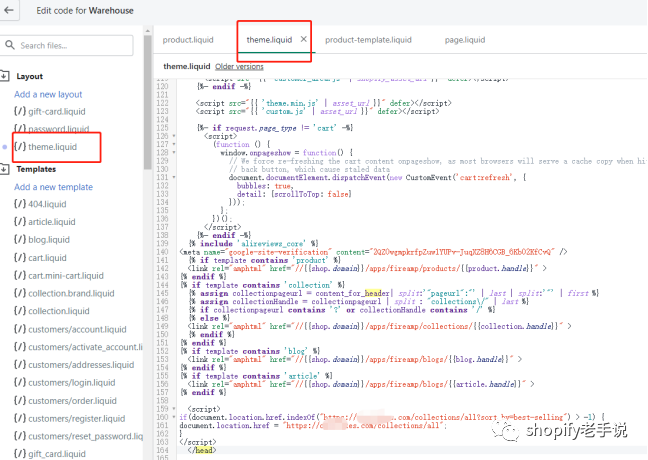This screenshot has width=648, height=460.
Task: Click customers/login.liquid file icon
Action: tap(20, 382)
